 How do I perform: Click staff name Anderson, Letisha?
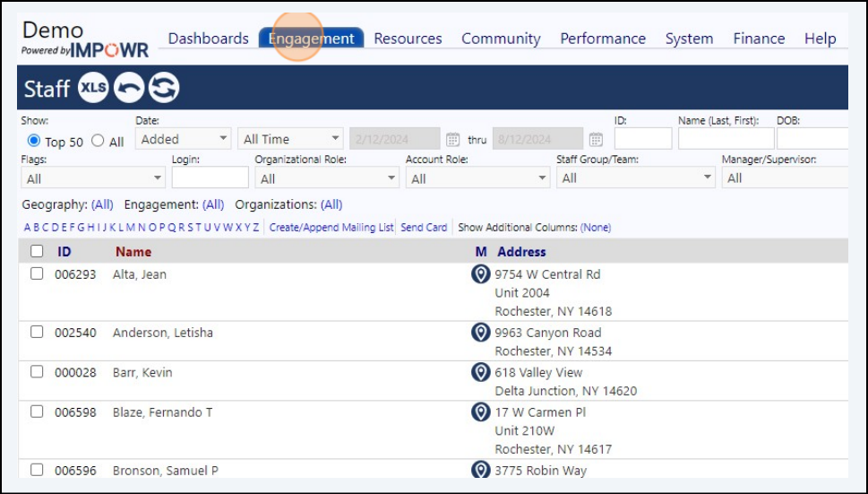pos(163,333)
